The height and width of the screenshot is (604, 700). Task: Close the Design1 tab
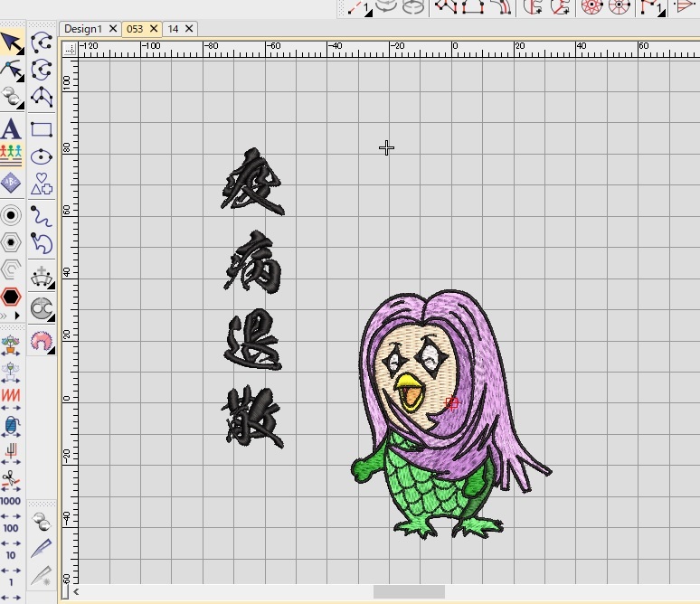[x=113, y=29]
